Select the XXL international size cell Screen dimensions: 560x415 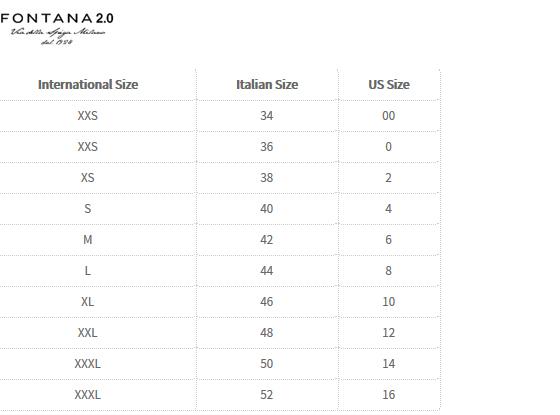coord(88,333)
